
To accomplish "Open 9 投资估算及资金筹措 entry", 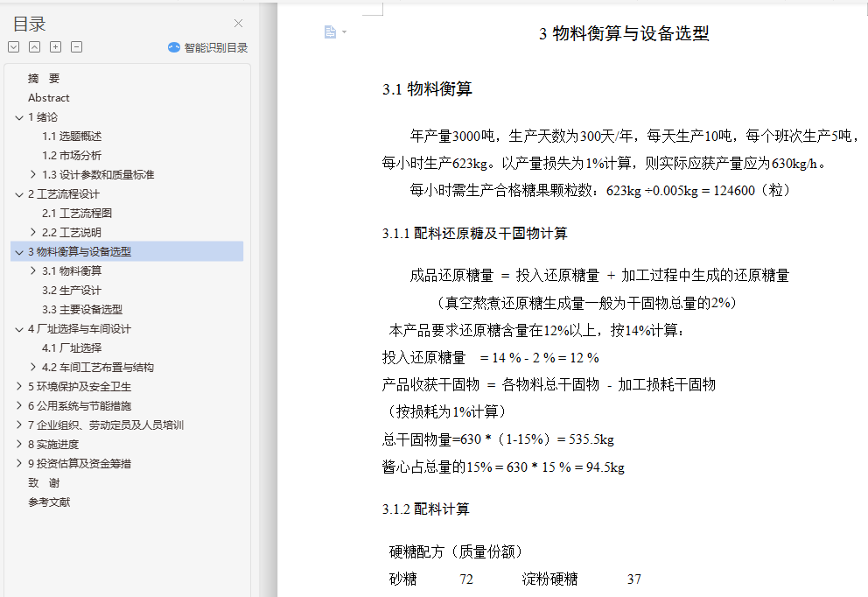I will (x=80, y=464).
